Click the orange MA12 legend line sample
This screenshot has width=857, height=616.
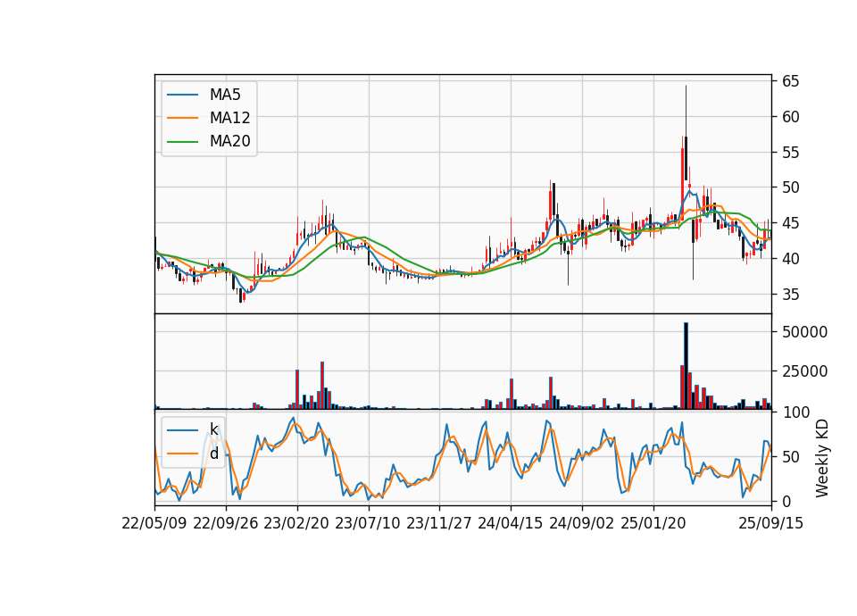click(182, 118)
